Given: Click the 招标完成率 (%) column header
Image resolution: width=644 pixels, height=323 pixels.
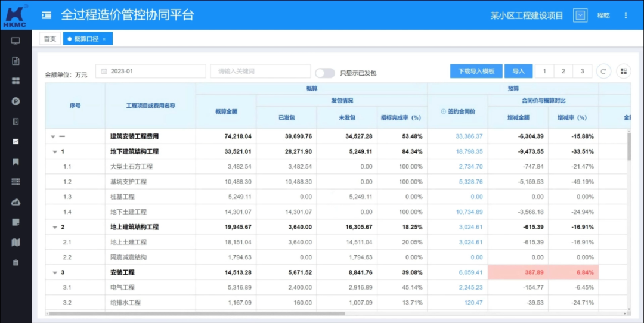Looking at the screenshot, I should 402,117.
